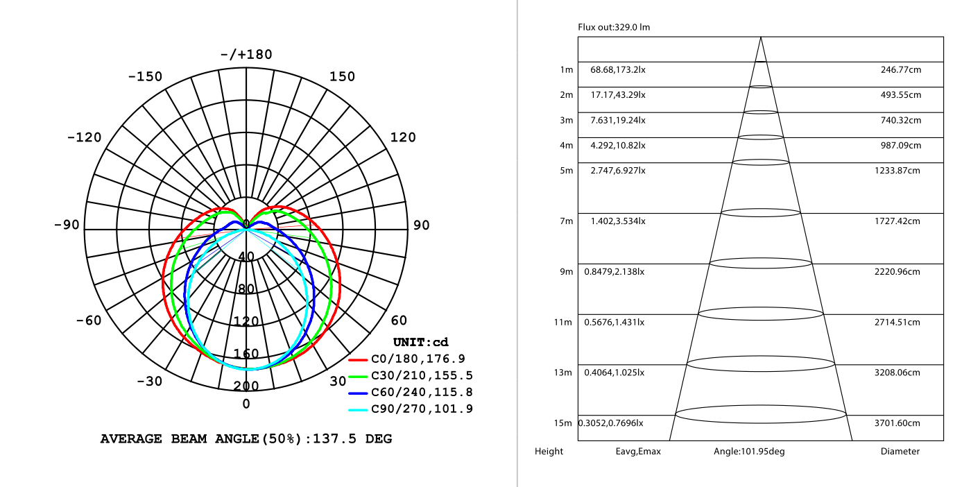Click the '-30' polar angle label
The width and height of the screenshot is (980, 487).
click(x=148, y=382)
